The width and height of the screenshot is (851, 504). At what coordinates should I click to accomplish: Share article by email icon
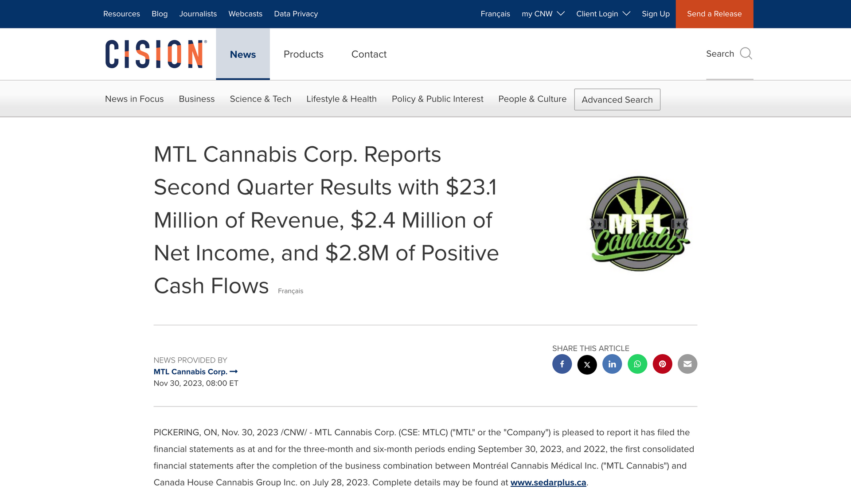[687, 364]
